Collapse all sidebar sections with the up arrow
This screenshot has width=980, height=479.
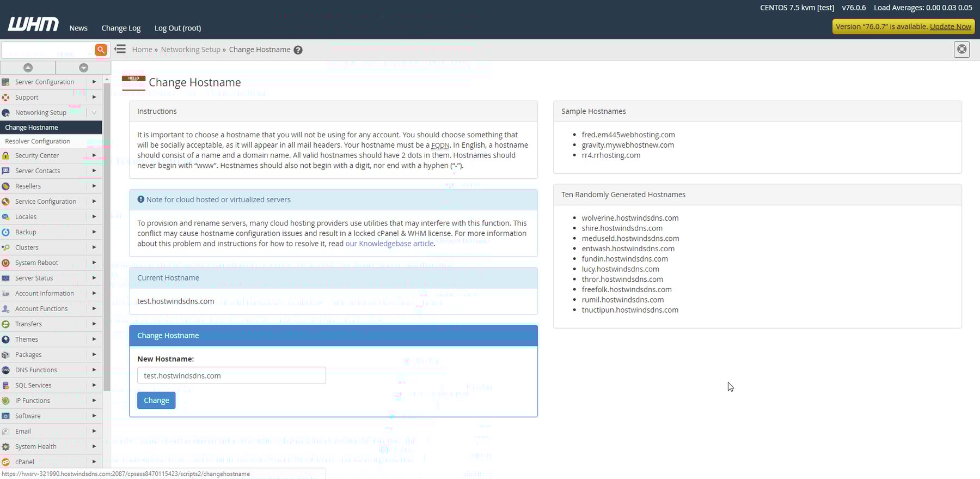(x=28, y=68)
